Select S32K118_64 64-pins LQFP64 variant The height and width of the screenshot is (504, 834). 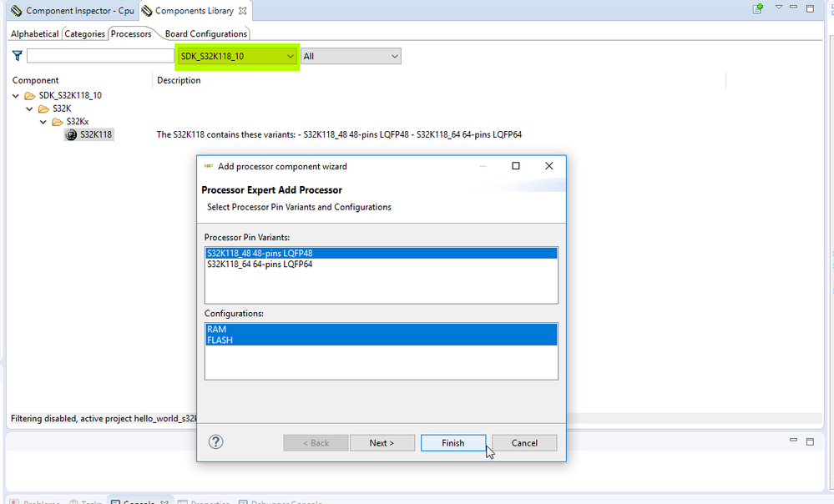pos(382,265)
